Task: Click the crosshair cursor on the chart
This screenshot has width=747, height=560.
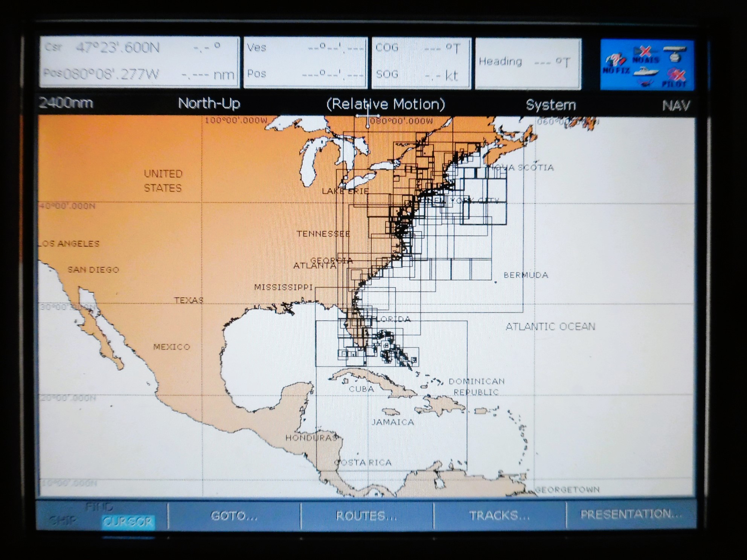Action: pos(368,116)
